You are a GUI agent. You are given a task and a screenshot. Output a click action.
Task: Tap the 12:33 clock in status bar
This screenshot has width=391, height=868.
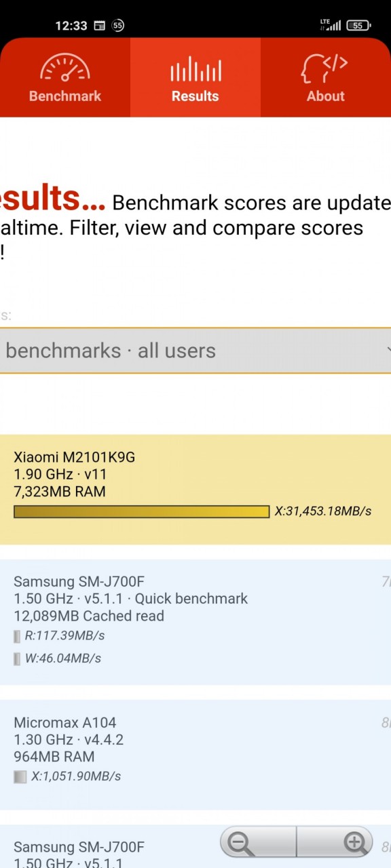coord(71,26)
